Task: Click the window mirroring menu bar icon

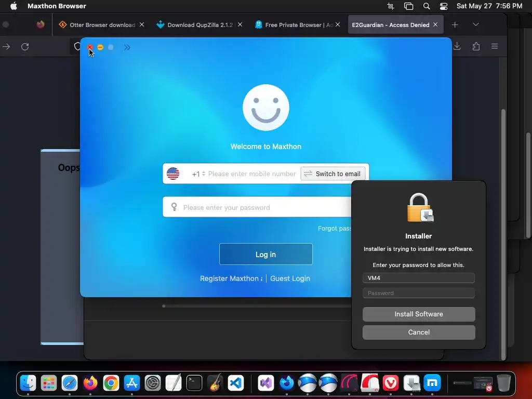Action: click(x=408, y=6)
